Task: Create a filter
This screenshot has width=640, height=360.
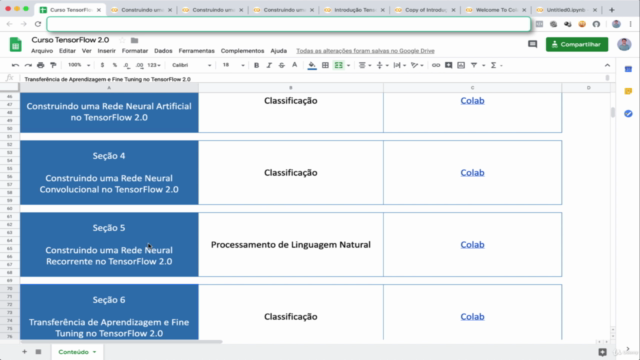Action: pos(474,65)
